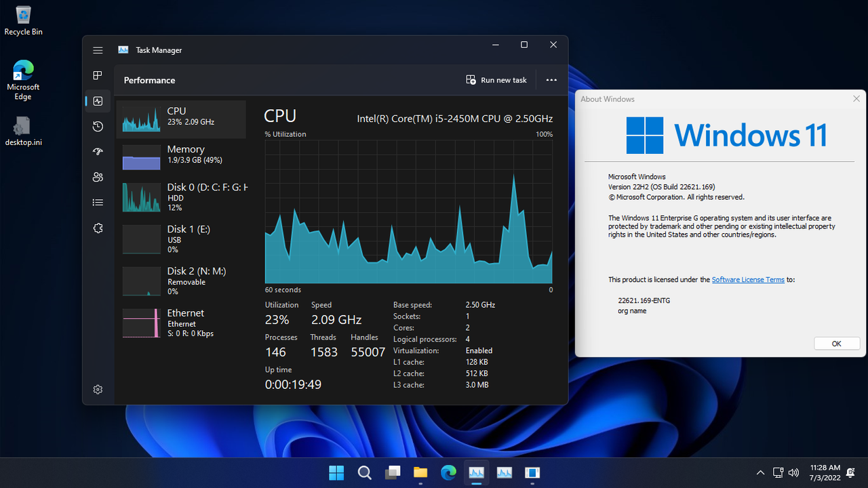This screenshot has height=488, width=868.
Task: Open taskbar Search icon
Action: 364,472
